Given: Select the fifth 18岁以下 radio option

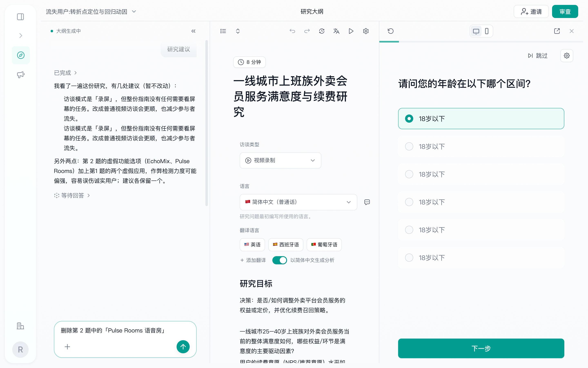Looking at the screenshot, I should [481, 230].
